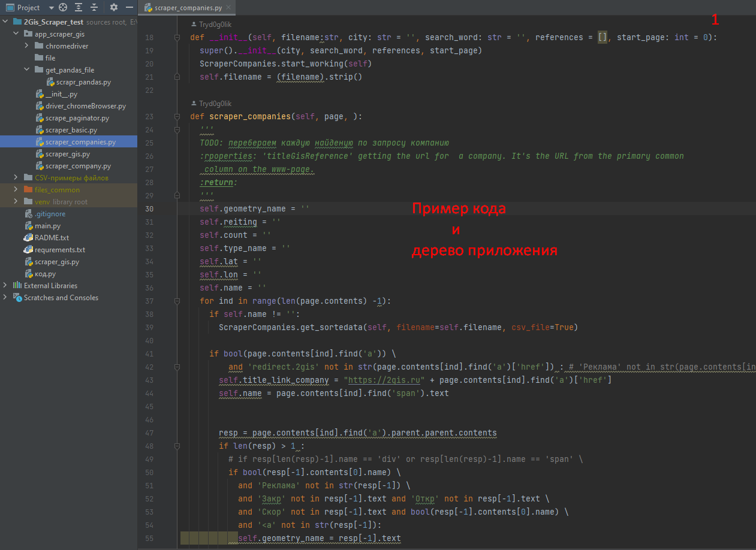Viewport: 756px width, 550px height.
Task: Select main.py in the project tree
Action: click(47, 226)
